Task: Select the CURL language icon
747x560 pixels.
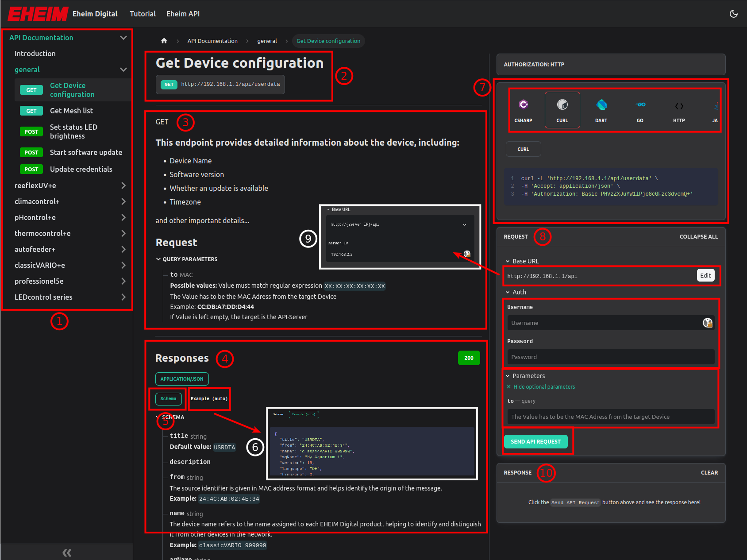Action: tap(562, 110)
